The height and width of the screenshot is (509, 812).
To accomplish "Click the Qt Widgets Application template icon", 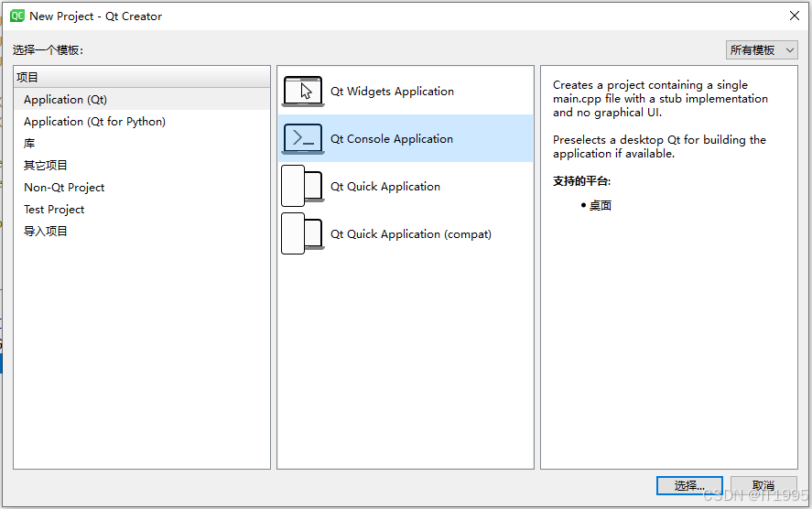I will 303,92.
